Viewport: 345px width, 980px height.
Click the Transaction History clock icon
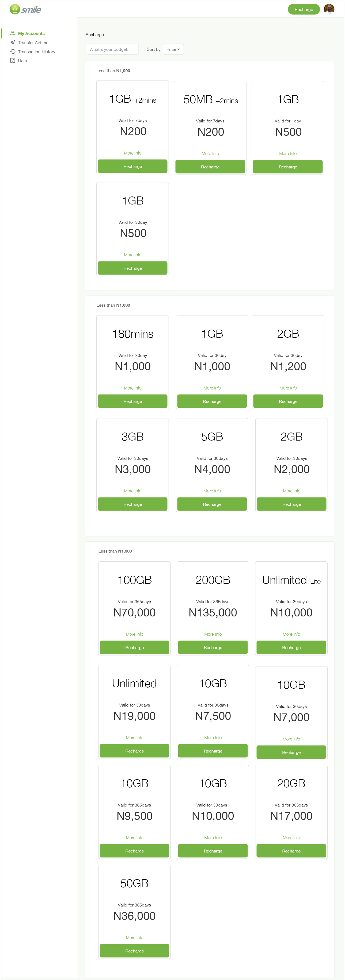point(13,52)
